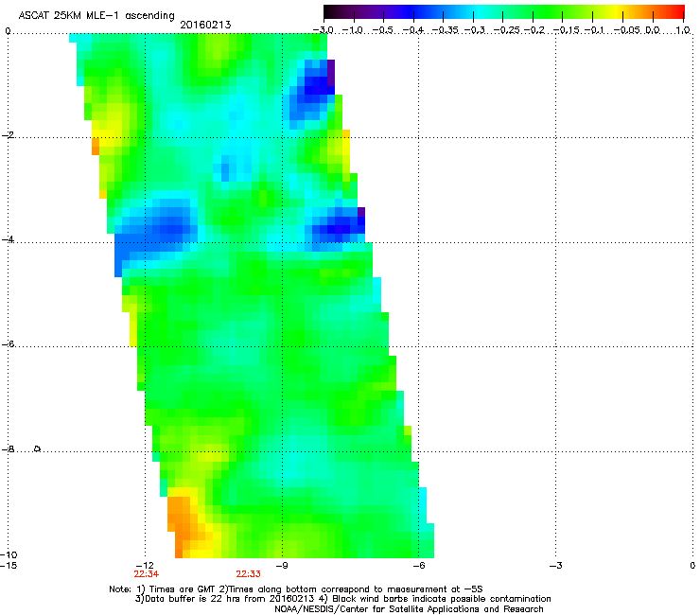This screenshot has height=615, width=700.
Task: Click the color bar label 1.0
Action: click(683, 30)
